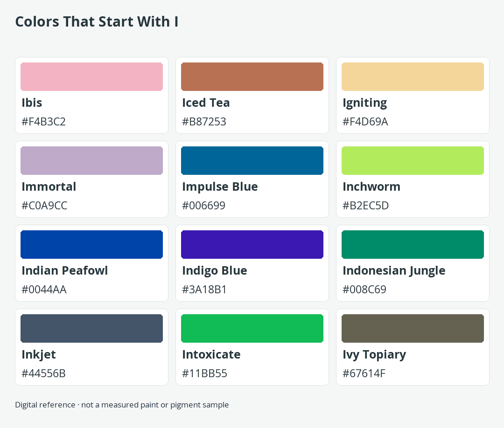Click the Indonesian Jungle name label
504x428 pixels.
pos(394,271)
